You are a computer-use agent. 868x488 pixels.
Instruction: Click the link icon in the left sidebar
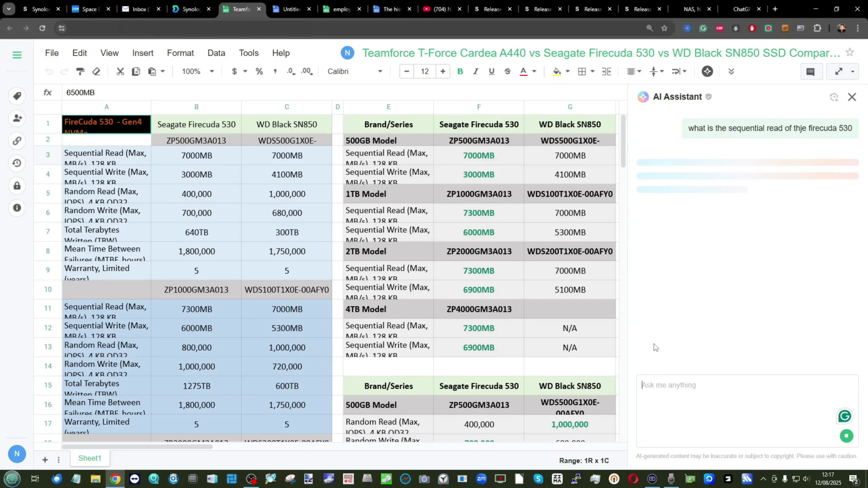click(x=17, y=141)
